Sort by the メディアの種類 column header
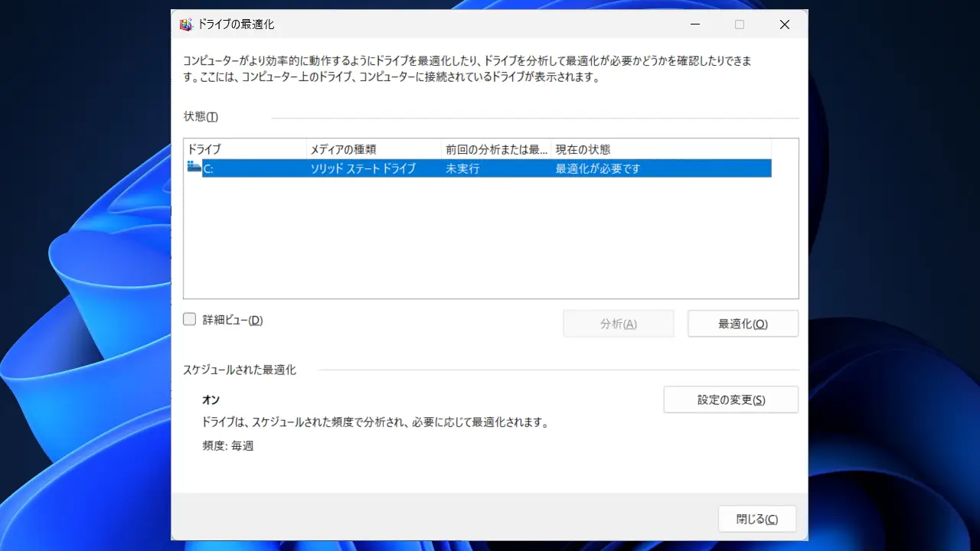Viewport: 980px width, 551px height. [x=374, y=149]
